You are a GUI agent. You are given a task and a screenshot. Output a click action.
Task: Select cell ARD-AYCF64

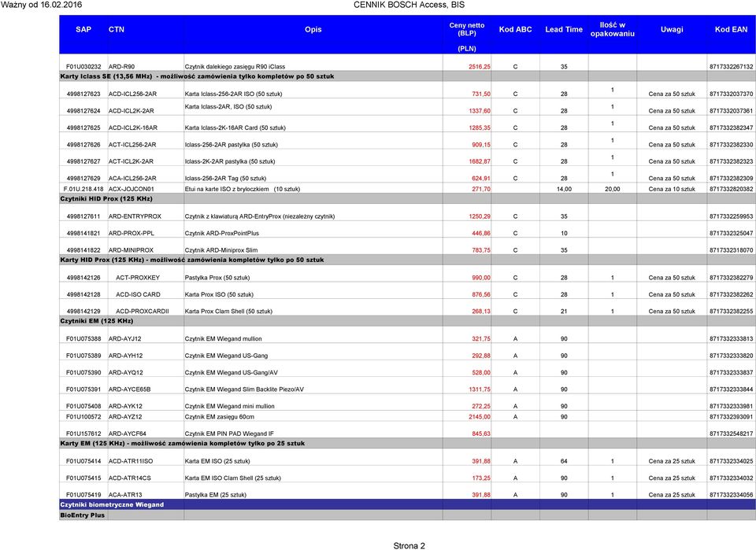pyautogui.click(x=128, y=434)
